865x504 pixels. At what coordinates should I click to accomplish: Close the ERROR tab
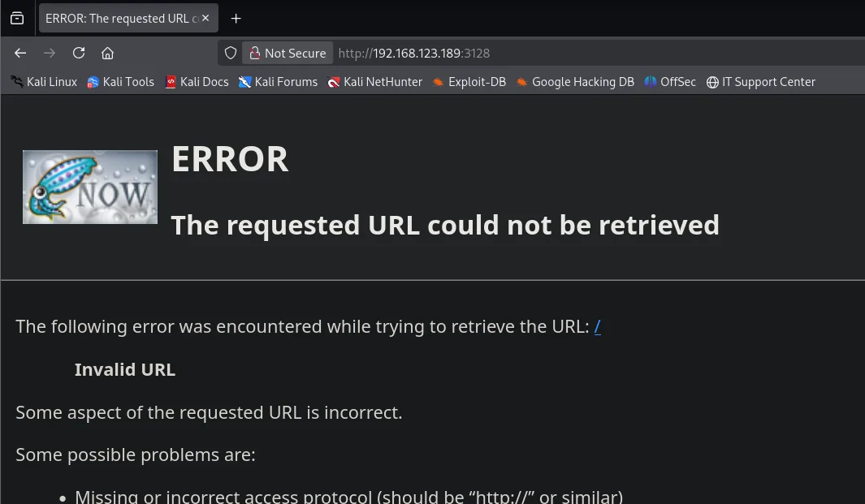[205, 18]
